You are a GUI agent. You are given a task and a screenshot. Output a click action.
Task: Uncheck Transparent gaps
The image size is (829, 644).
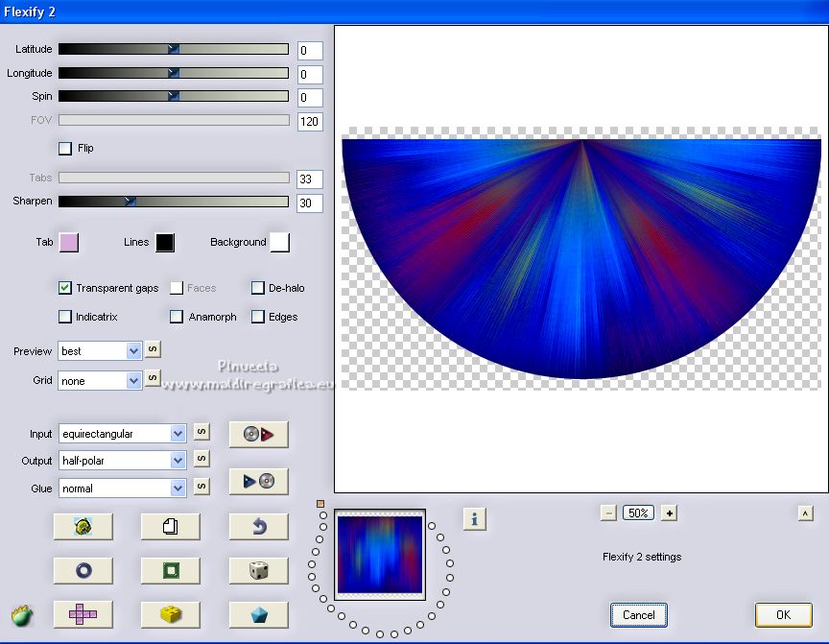point(65,288)
